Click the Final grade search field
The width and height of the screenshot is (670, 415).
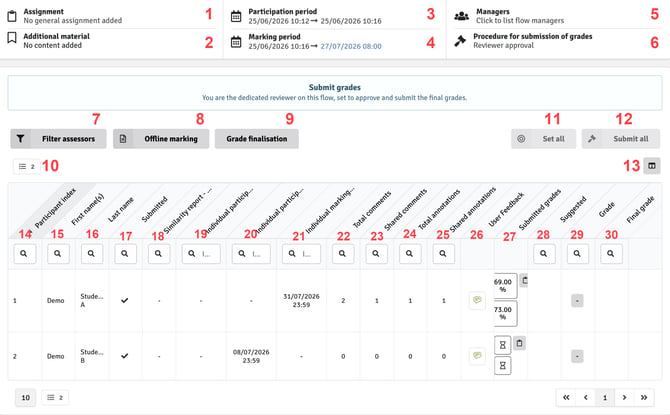(x=611, y=254)
